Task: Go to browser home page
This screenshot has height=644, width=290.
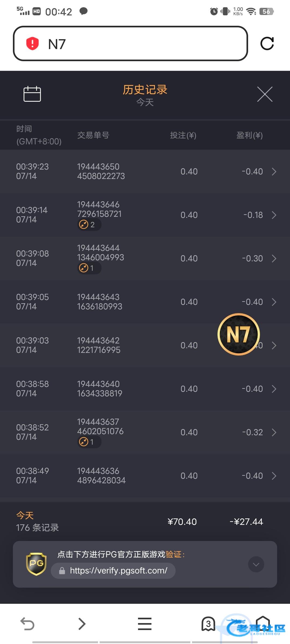Action: 263,623
